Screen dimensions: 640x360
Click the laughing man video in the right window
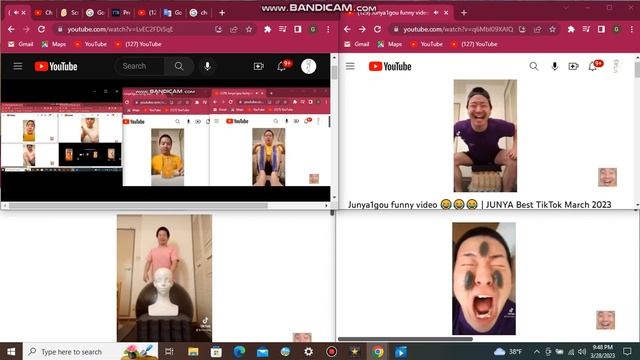tap(485, 136)
